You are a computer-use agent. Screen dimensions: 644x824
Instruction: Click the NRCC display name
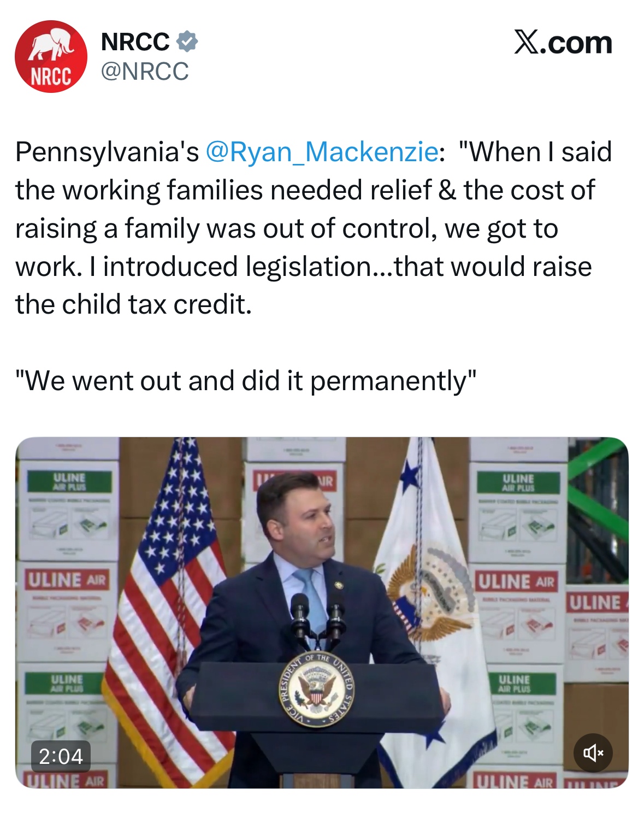click(x=135, y=42)
